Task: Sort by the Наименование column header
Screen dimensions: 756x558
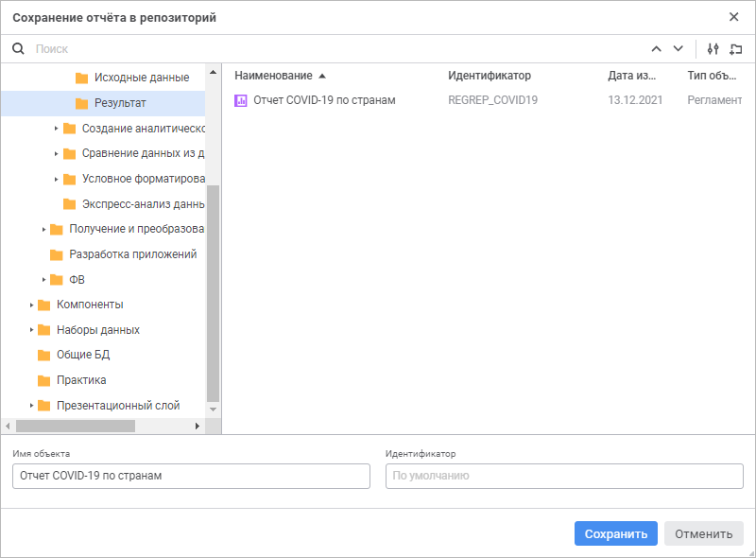Action: tap(273, 76)
